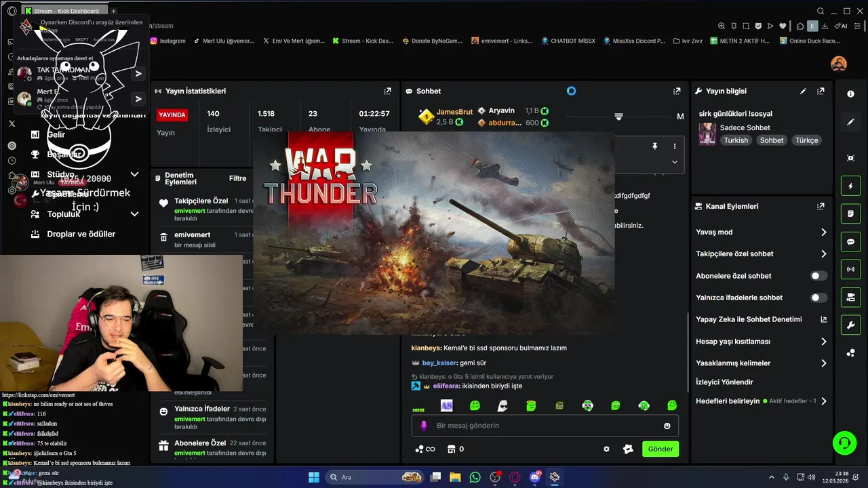
Task: Expand the pinned message chevron
Action: [674, 162]
